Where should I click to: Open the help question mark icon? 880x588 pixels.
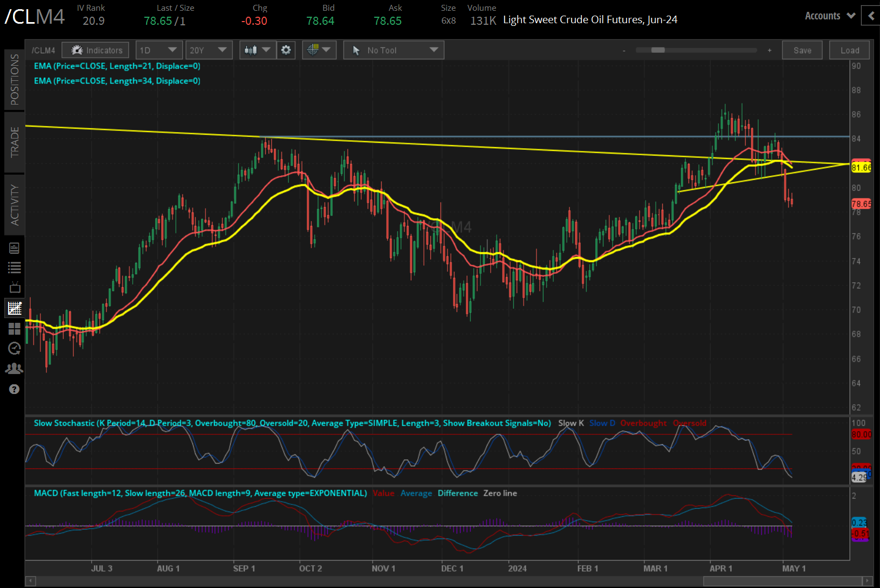tap(15, 389)
